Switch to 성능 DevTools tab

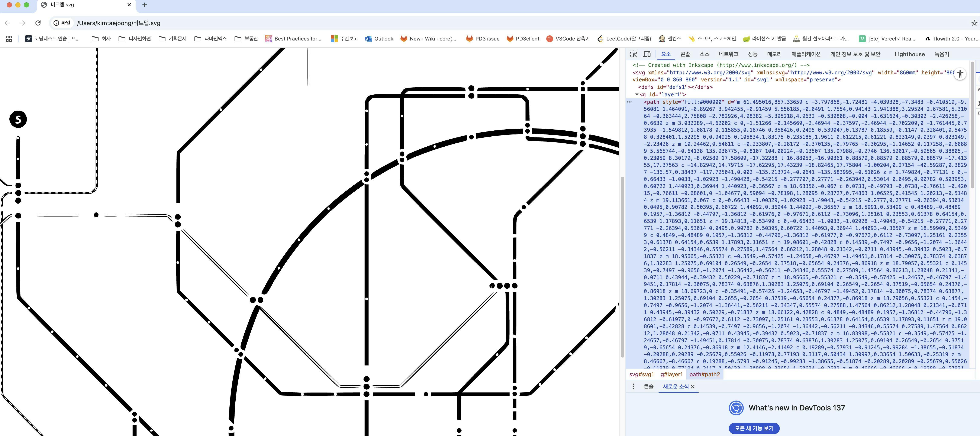752,54
